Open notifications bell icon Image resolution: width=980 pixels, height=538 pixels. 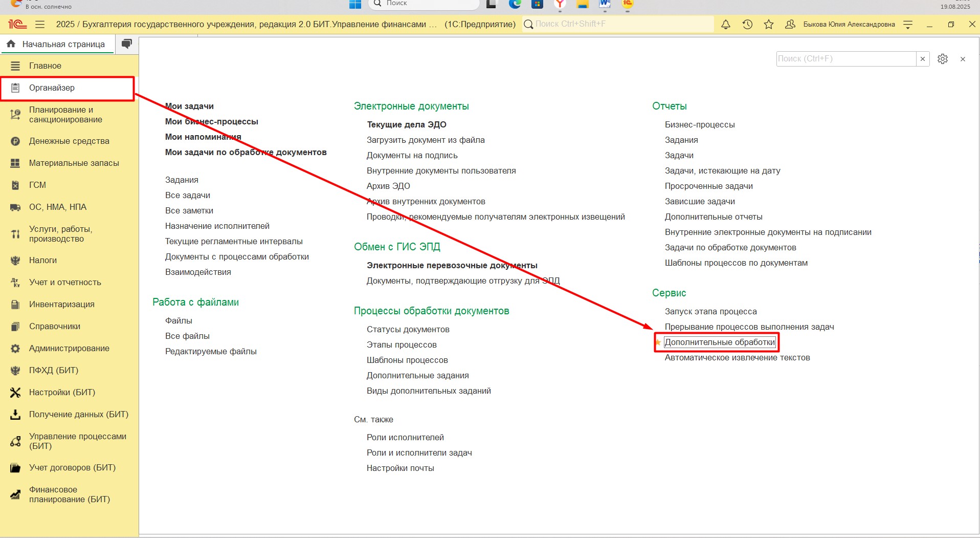725,24
